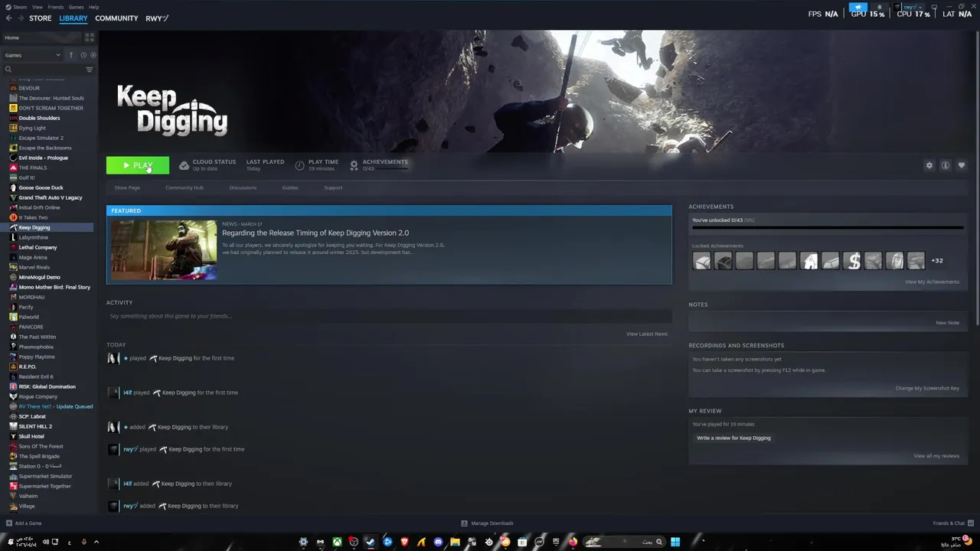Image resolution: width=980 pixels, height=551 pixels.
Task: Switch to the COMMUNITY tab
Action: click(x=116, y=18)
